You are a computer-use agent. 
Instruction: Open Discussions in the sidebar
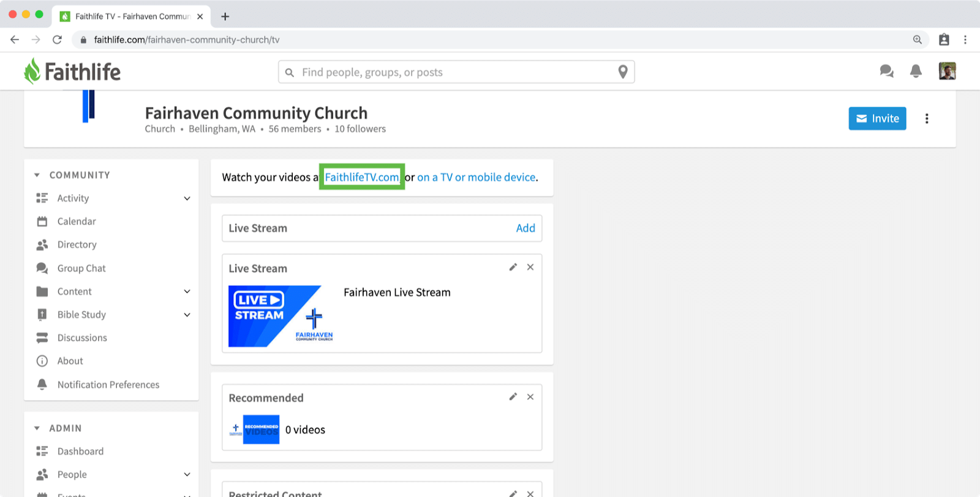(x=82, y=338)
